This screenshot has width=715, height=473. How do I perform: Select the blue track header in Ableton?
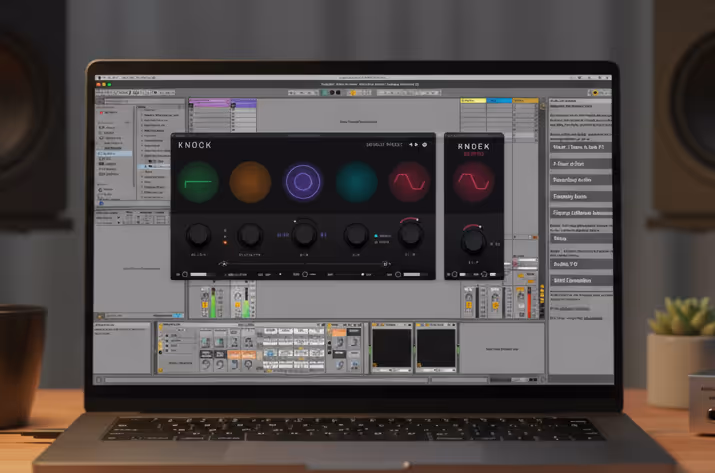coord(499,100)
